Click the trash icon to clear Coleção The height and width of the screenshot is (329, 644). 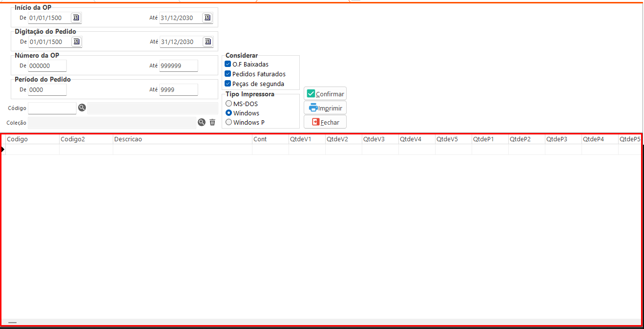[212, 122]
